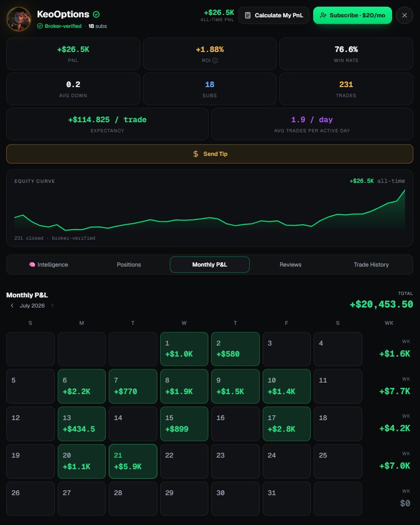Click the weekly total +$7.0K

coord(395,466)
